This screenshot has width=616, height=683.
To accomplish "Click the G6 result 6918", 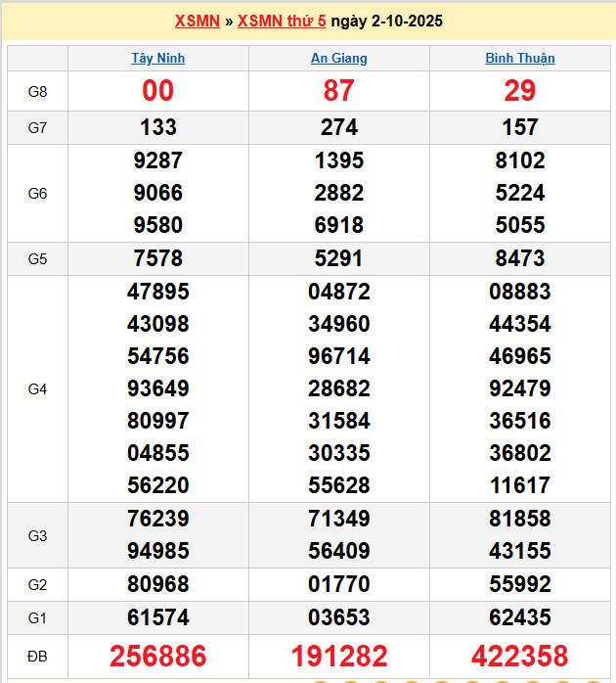I will pos(339,225).
